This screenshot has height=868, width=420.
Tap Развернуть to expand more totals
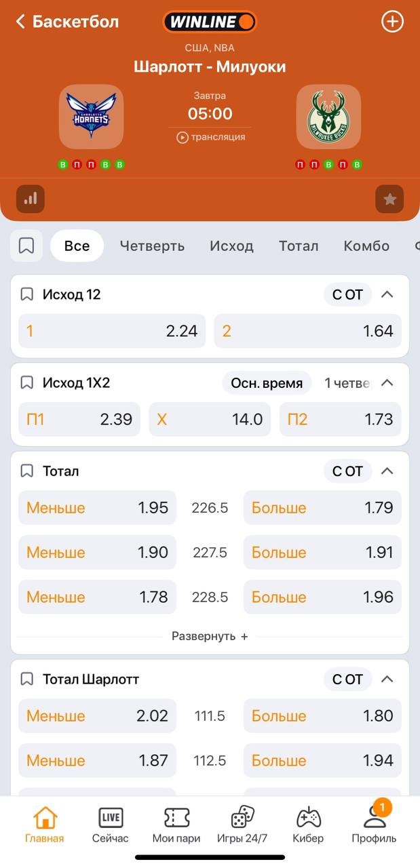210,636
